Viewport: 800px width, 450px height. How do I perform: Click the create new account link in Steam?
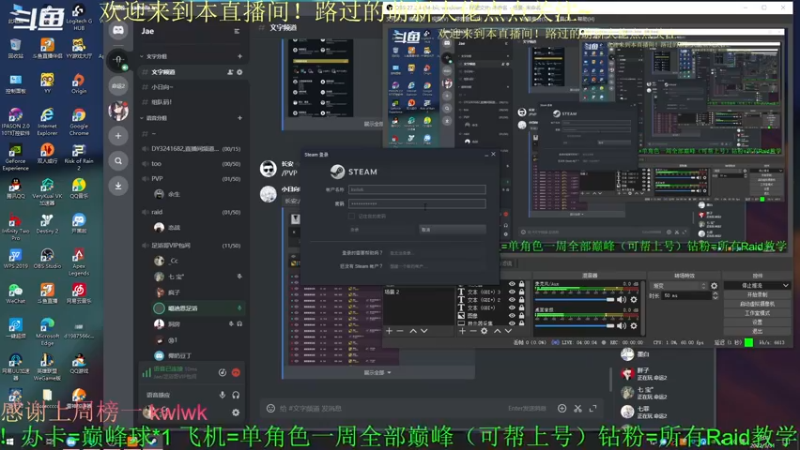tap(407, 266)
